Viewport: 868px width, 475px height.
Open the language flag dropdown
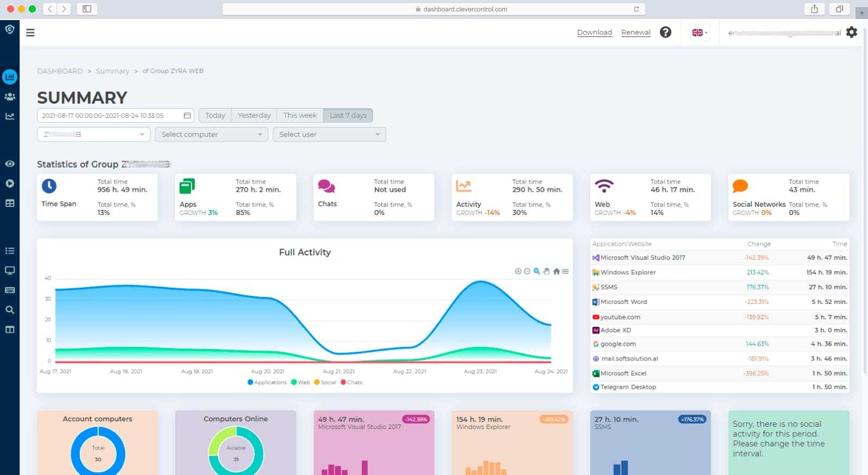click(700, 33)
